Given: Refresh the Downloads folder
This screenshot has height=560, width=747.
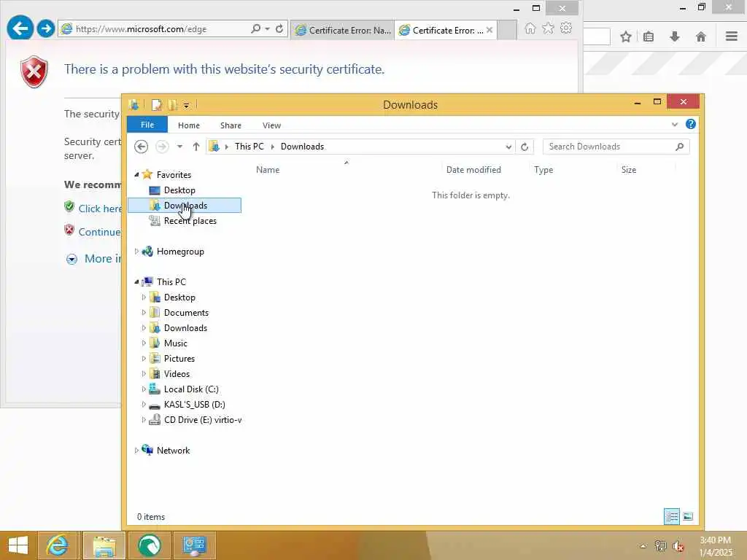Looking at the screenshot, I should (525, 147).
